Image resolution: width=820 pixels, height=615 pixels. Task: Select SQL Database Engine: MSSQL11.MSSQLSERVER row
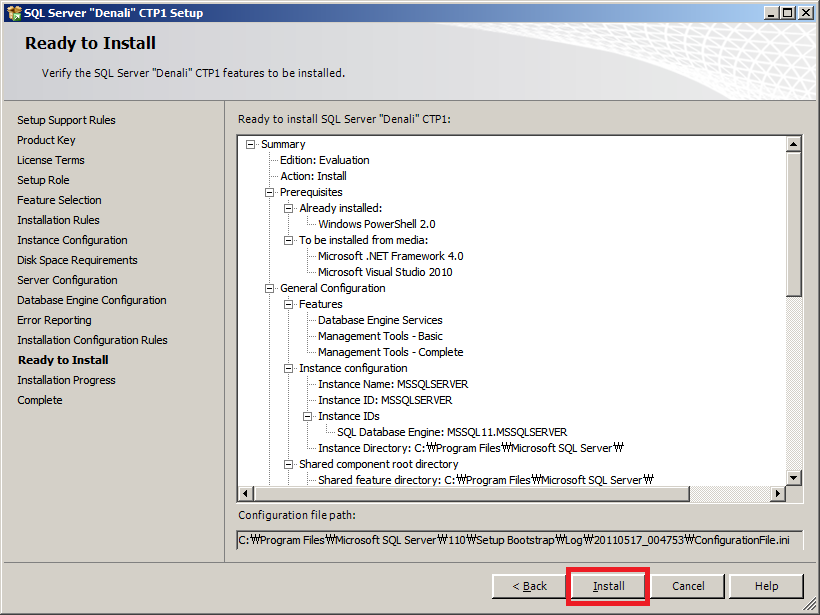[452, 432]
